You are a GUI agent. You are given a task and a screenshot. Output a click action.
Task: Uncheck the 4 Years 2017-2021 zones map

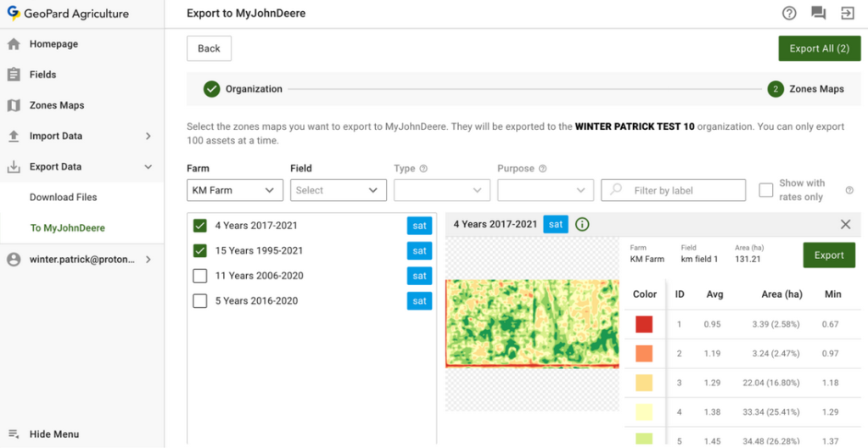pos(200,226)
